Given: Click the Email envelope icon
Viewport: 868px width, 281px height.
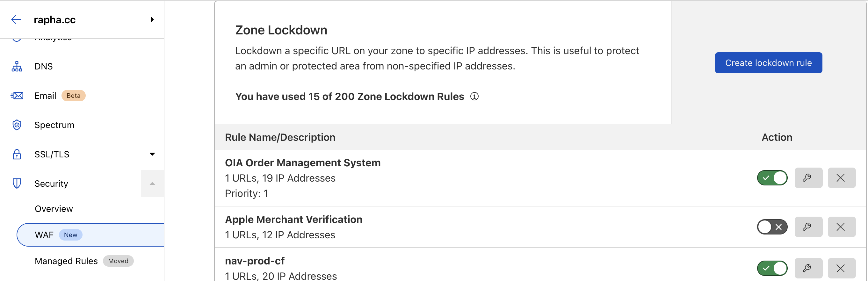Looking at the screenshot, I should coord(17,96).
